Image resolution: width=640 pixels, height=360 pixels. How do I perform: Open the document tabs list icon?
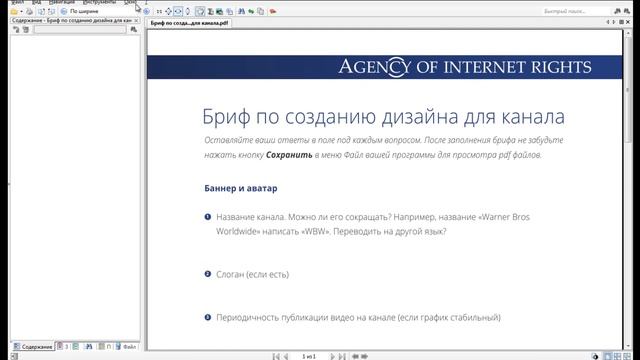[622, 22]
